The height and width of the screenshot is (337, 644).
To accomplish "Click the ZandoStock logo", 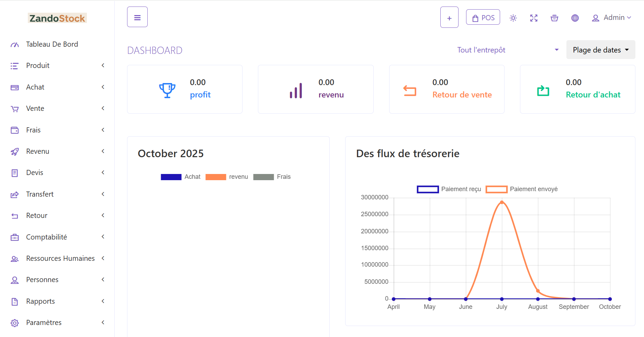I will tap(57, 18).
